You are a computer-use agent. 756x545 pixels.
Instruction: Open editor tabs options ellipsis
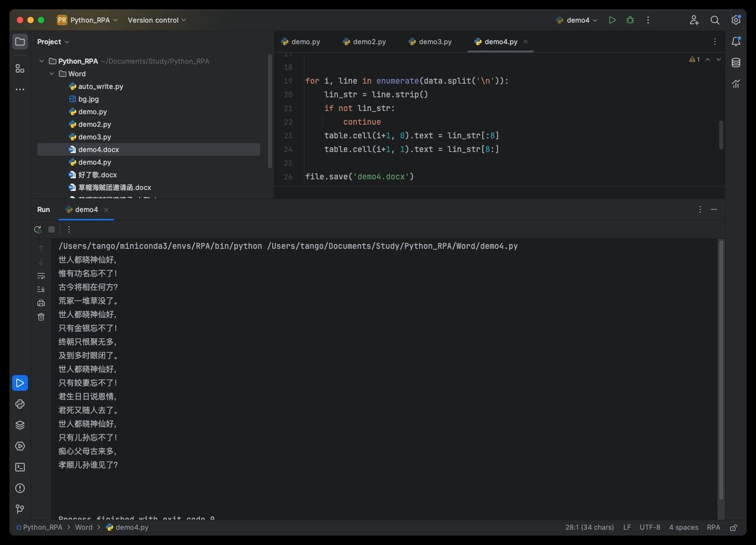pyautogui.click(x=715, y=42)
